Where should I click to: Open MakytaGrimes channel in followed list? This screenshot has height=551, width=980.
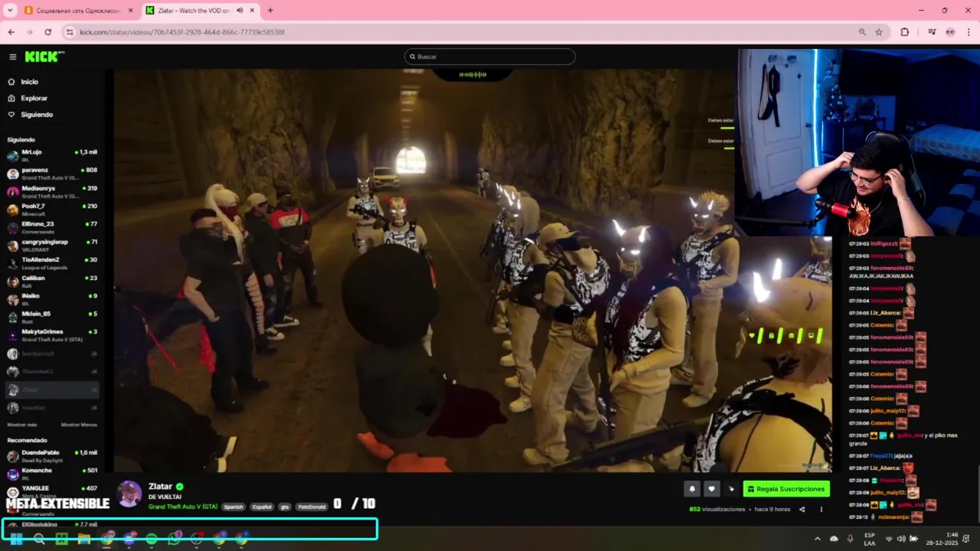pyautogui.click(x=52, y=334)
